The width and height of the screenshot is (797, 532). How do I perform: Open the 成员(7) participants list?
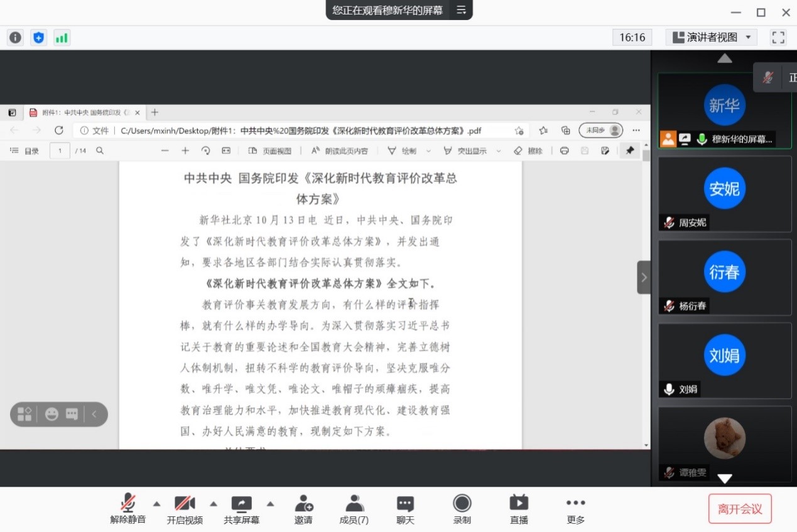354,509
